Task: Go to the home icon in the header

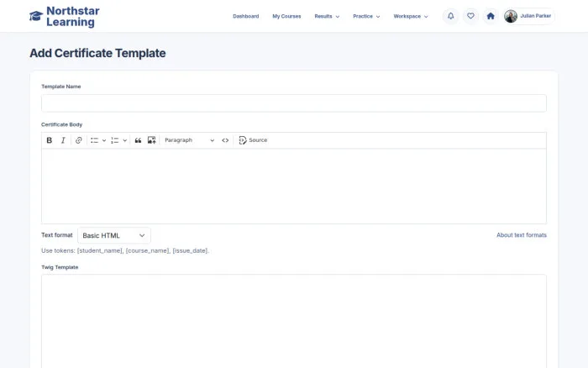Action: tap(491, 16)
